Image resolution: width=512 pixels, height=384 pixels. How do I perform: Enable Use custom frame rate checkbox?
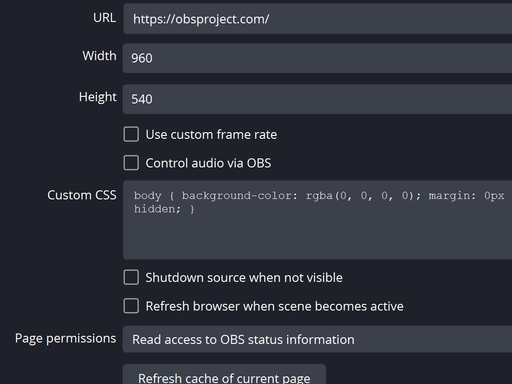[131, 134]
